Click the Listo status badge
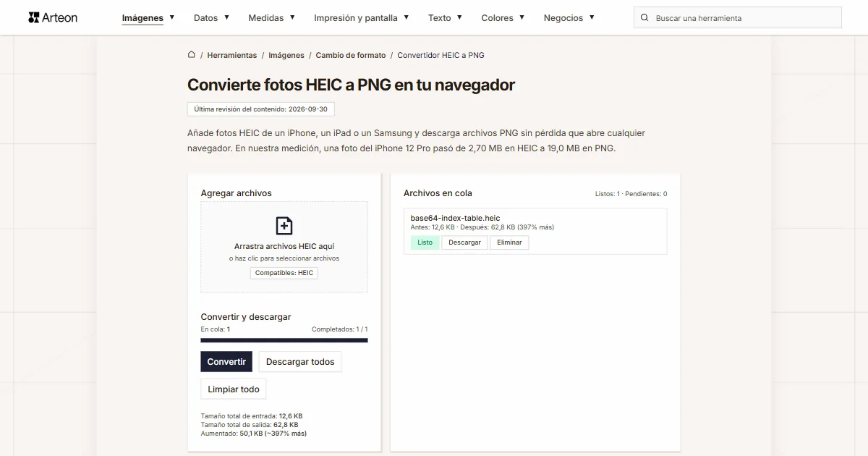This screenshot has height=456, width=868. coord(425,242)
